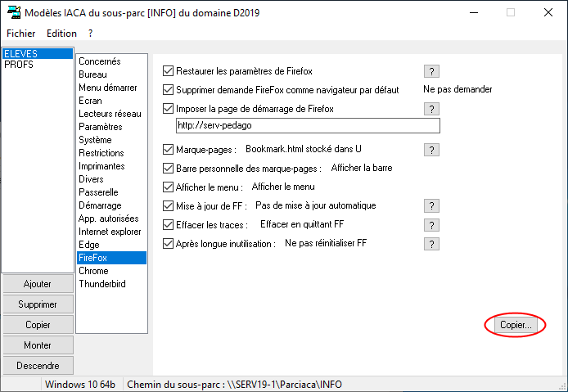Viewport: 568px width, 392px height.
Task: Open the Ecran section
Action: point(111,101)
